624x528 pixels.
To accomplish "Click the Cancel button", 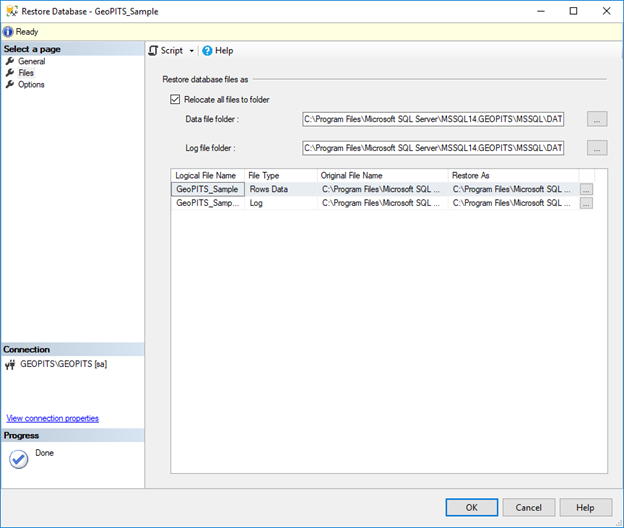I will [x=528, y=507].
